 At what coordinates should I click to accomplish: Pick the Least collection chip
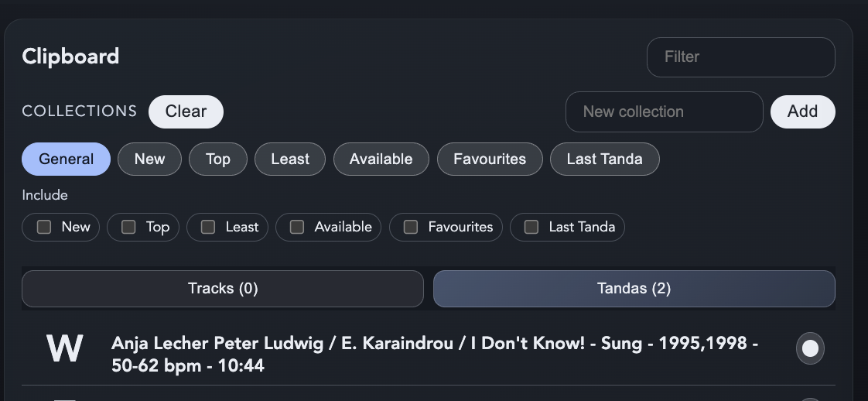[x=290, y=159]
